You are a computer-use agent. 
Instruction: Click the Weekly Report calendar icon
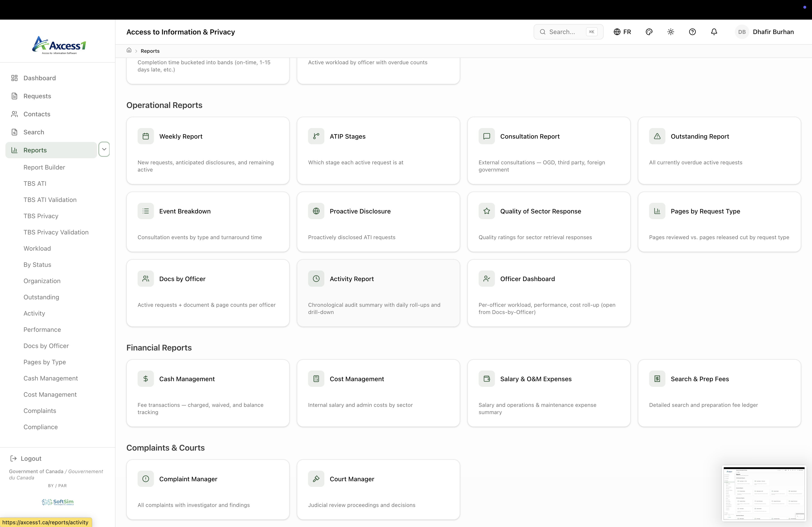pyautogui.click(x=146, y=136)
